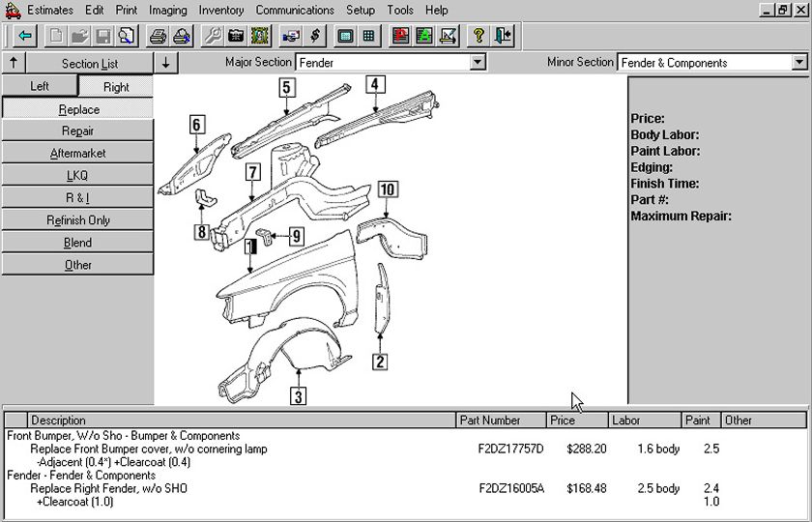This screenshot has width=812, height=522.
Task: Click the printer with magnifier icon
Action: tap(182, 36)
